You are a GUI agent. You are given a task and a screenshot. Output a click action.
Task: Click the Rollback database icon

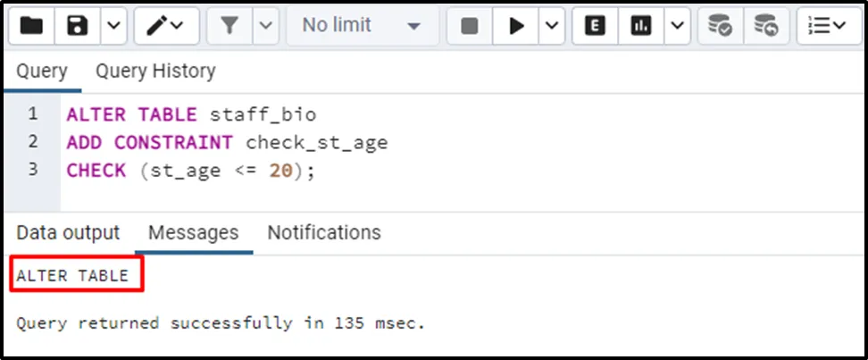point(765,26)
